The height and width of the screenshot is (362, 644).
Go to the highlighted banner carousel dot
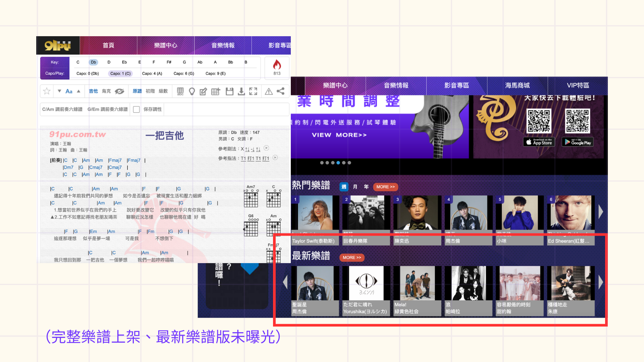(338, 163)
